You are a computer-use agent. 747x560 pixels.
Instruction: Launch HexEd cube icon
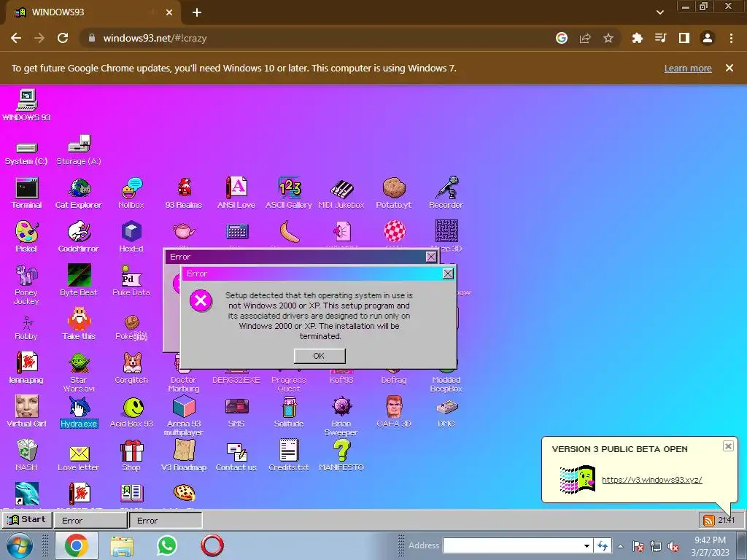click(131, 236)
